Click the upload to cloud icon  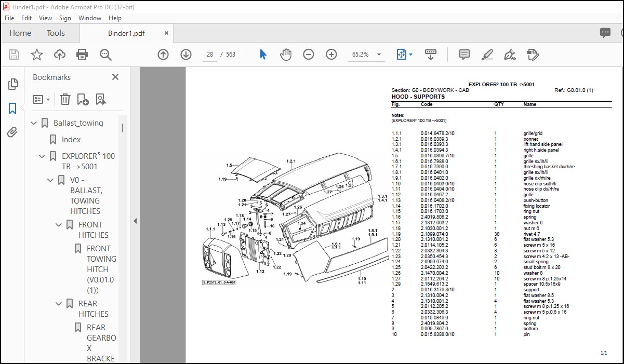click(60, 55)
